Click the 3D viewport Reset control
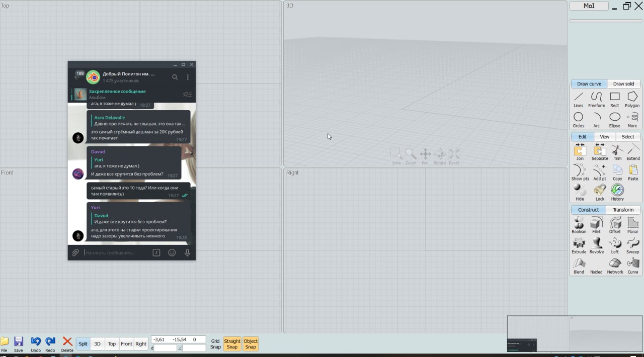This screenshot has width=644, height=357. 454,156
